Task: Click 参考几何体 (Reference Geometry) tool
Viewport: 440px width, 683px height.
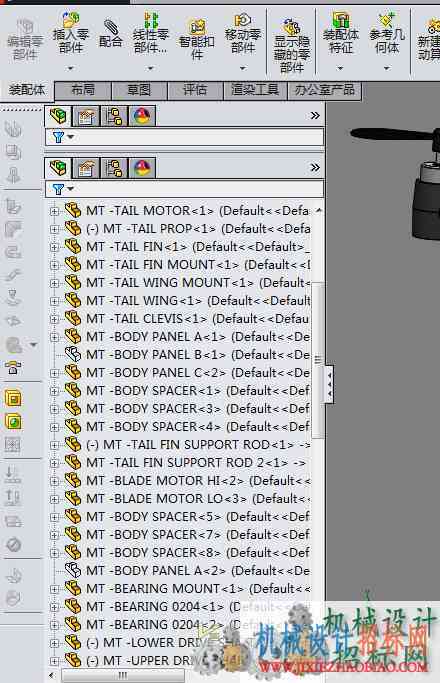Action: click(x=387, y=32)
